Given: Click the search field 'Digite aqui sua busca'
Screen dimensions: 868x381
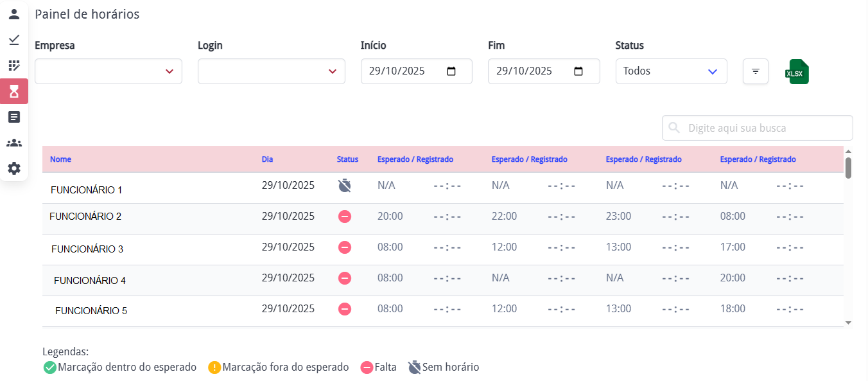Looking at the screenshot, I should point(764,128).
